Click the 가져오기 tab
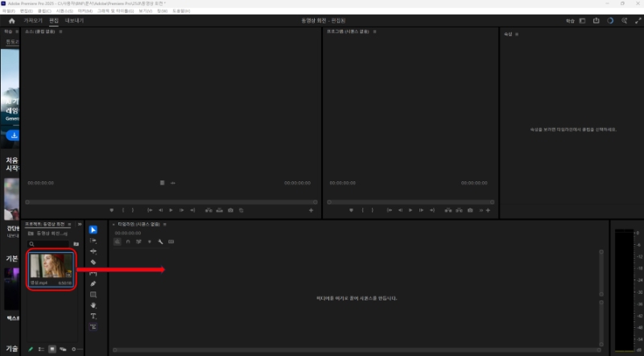The height and width of the screenshot is (356, 644). coord(33,20)
